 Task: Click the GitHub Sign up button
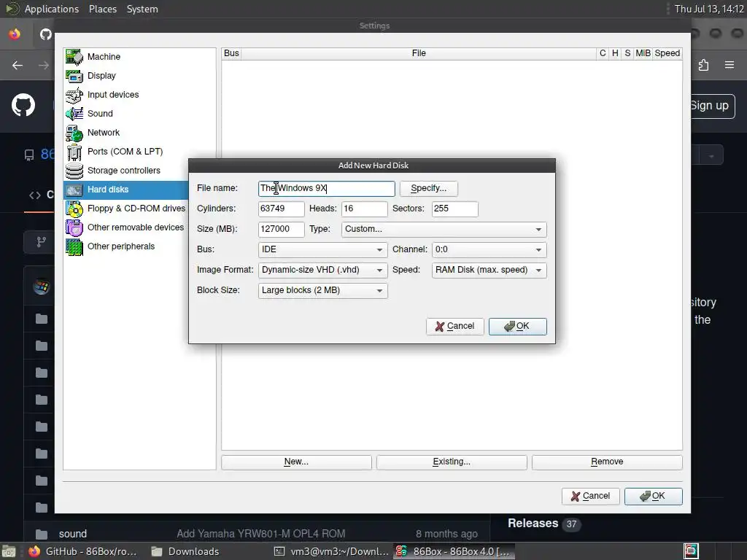click(x=711, y=106)
